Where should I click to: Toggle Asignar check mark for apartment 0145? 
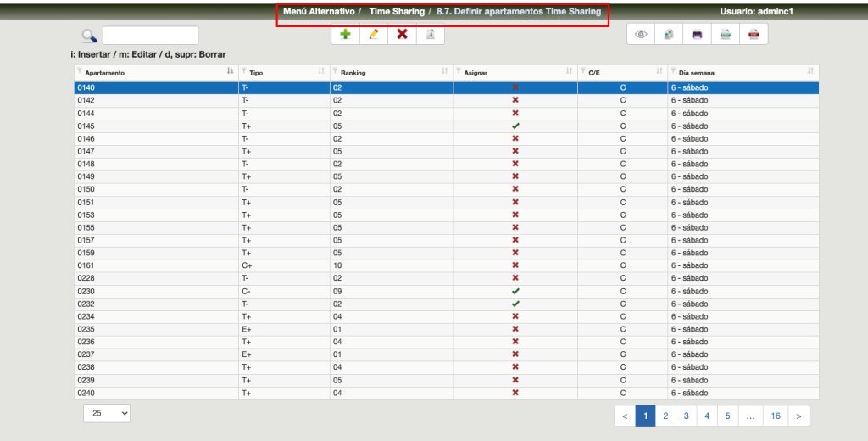[515, 126]
